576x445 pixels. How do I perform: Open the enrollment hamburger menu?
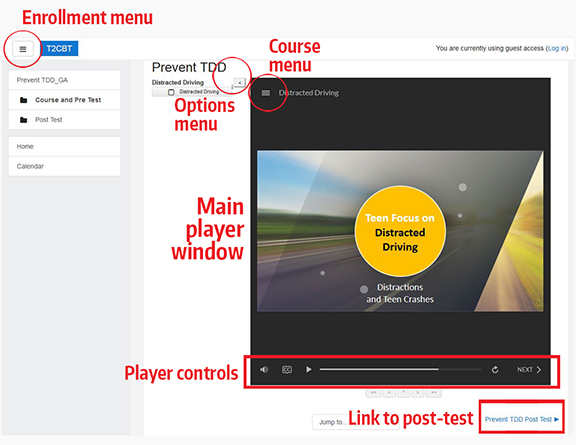[23, 49]
